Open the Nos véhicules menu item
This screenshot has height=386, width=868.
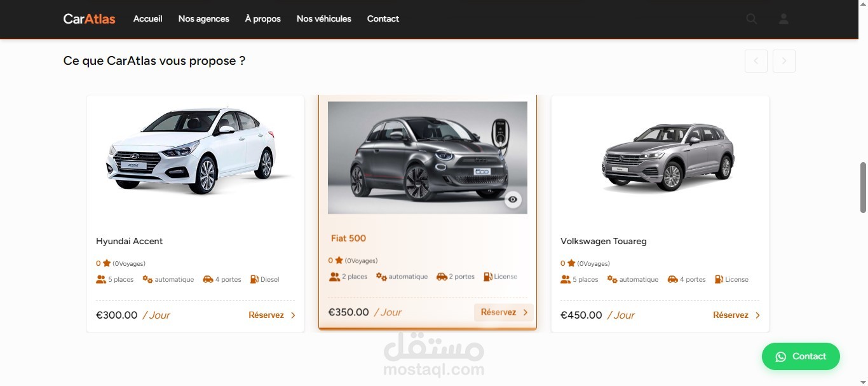point(324,19)
